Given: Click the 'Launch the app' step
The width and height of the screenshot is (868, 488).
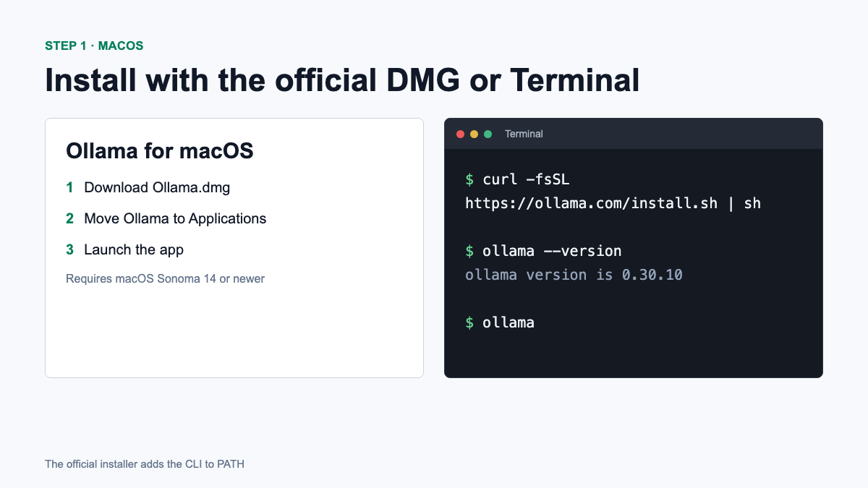Looking at the screenshot, I should [134, 249].
